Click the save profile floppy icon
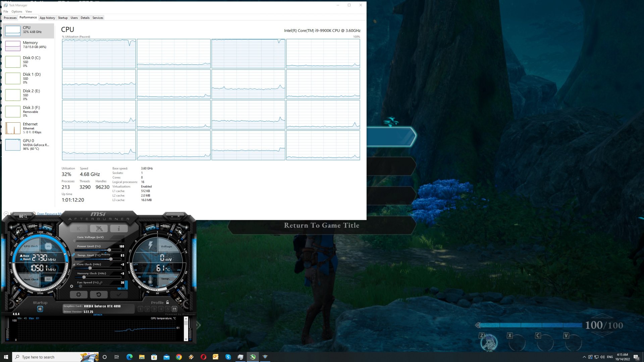644x362 pixels. (x=174, y=309)
